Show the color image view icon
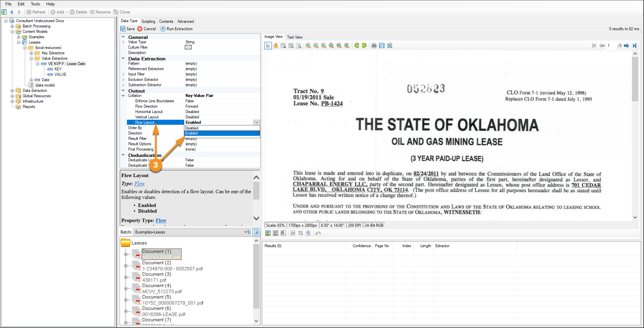Viewport: 644px width, 328px height. tap(268, 233)
